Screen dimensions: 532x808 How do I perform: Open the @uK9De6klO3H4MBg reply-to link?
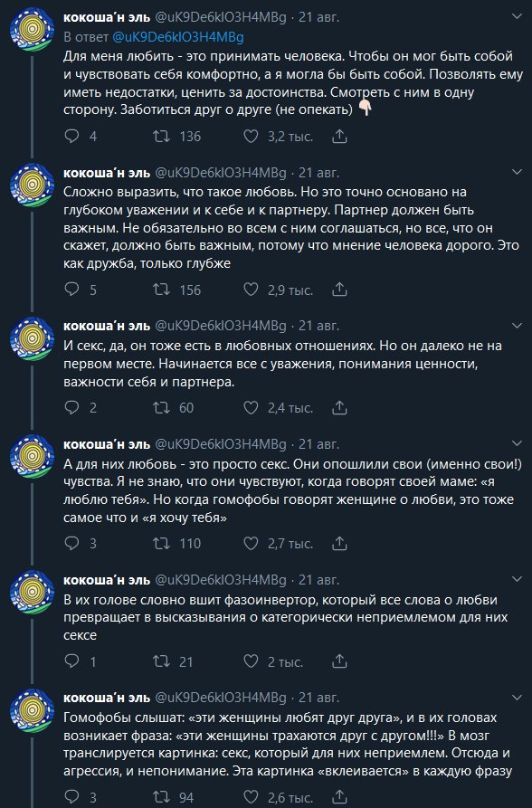[x=178, y=37]
